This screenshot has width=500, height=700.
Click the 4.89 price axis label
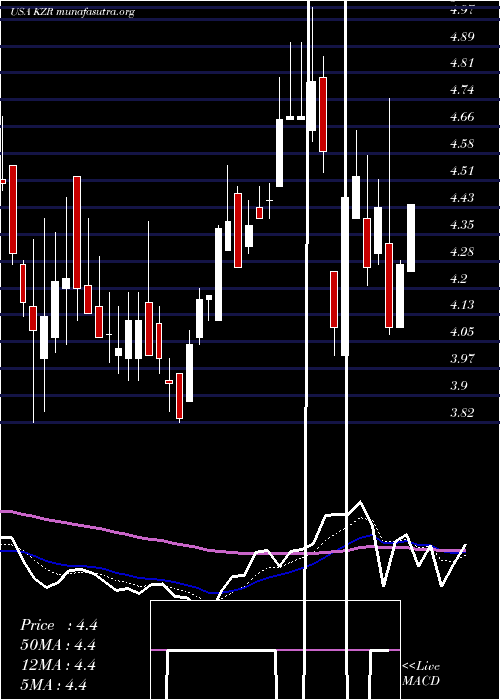point(462,37)
